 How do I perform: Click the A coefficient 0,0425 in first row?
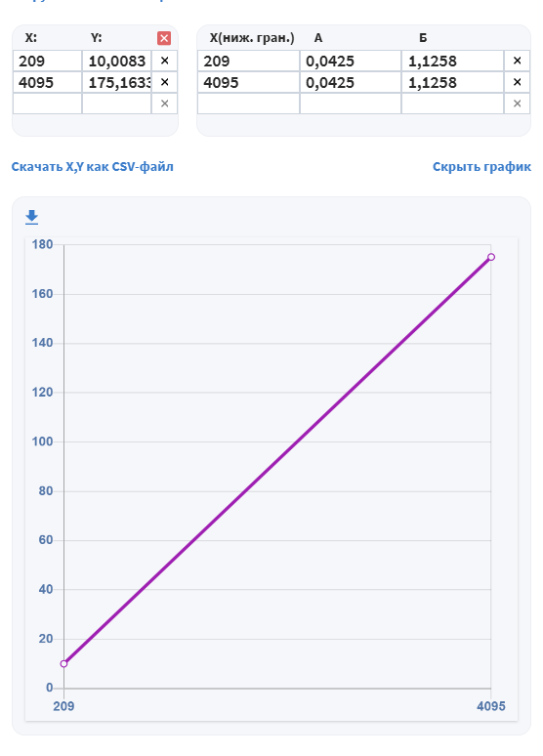[350, 61]
